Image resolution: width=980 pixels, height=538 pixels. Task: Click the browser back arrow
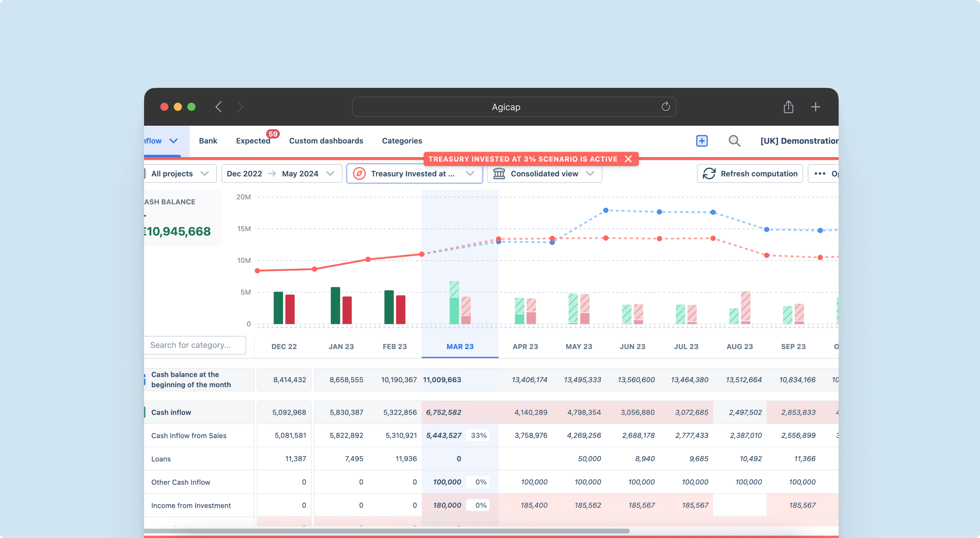click(218, 107)
